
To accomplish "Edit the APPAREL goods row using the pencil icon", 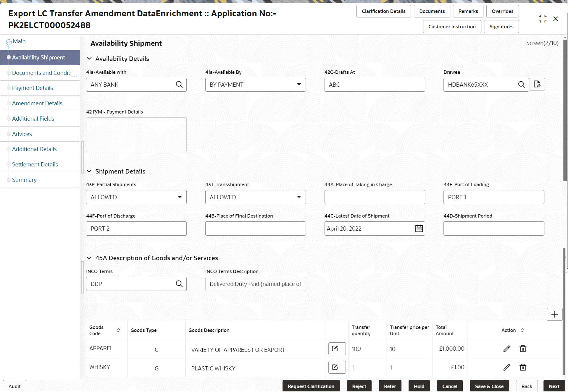I will tap(506, 349).
